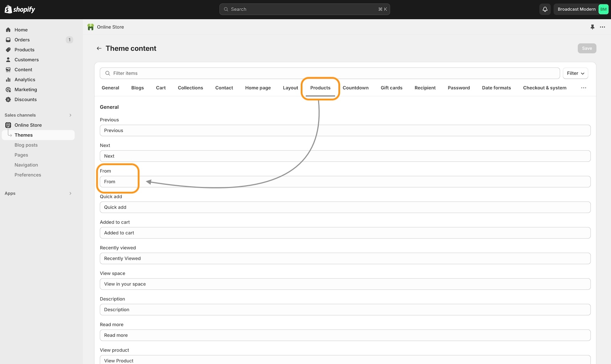Open Discounts in the sidebar
611x364 pixels.
pyautogui.click(x=26, y=100)
